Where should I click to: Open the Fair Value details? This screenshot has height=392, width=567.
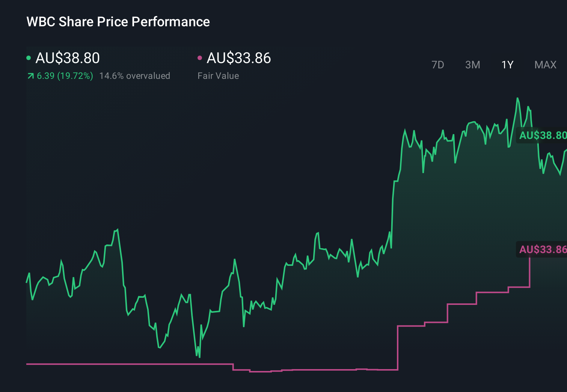(x=218, y=75)
